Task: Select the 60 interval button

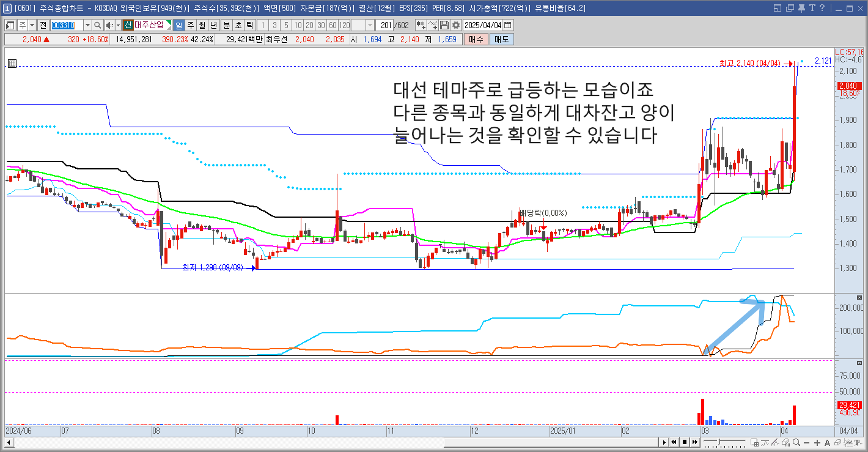Action: [333, 25]
